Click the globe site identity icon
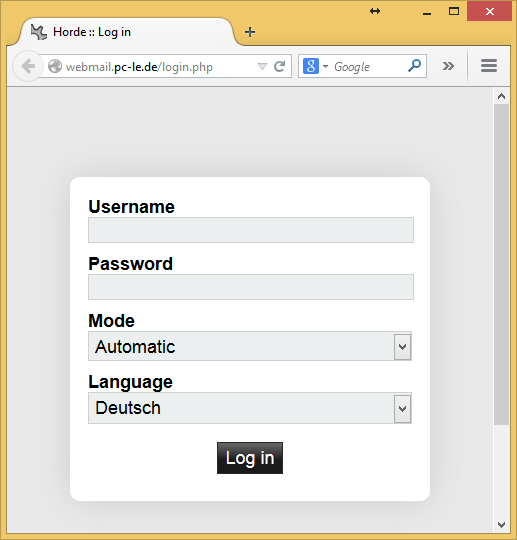Screen dimensions: 517x540 [x=55, y=66]
